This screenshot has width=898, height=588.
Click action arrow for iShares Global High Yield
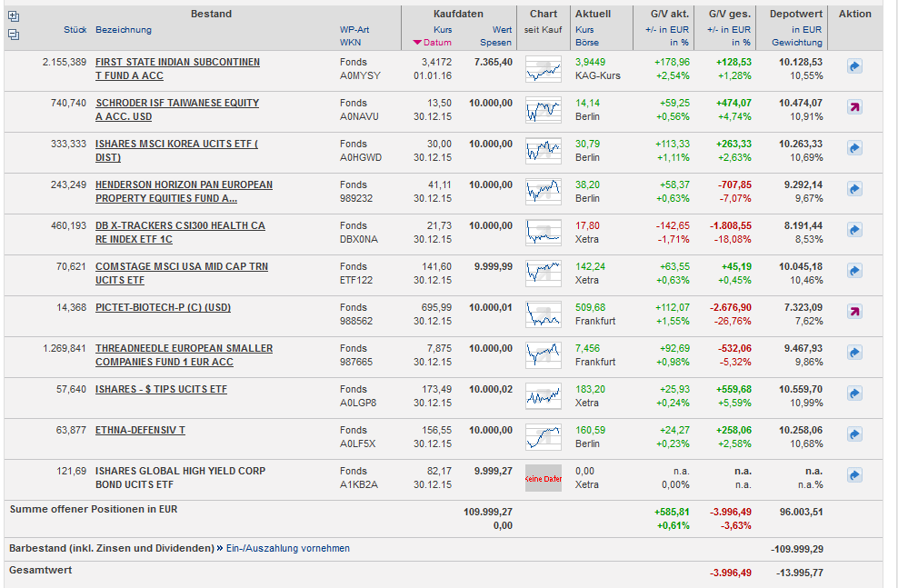pos(854,475)
